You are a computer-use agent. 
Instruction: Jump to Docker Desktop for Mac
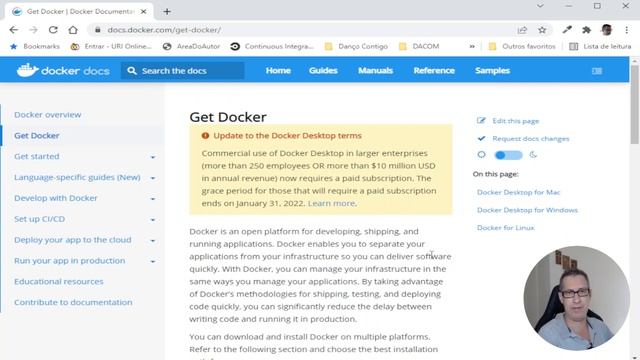(x=518, y=192)
